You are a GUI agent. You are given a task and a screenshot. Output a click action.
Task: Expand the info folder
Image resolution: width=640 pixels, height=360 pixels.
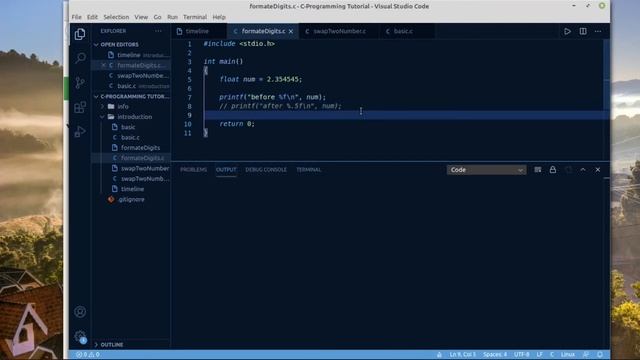click(x=122, y=107)
